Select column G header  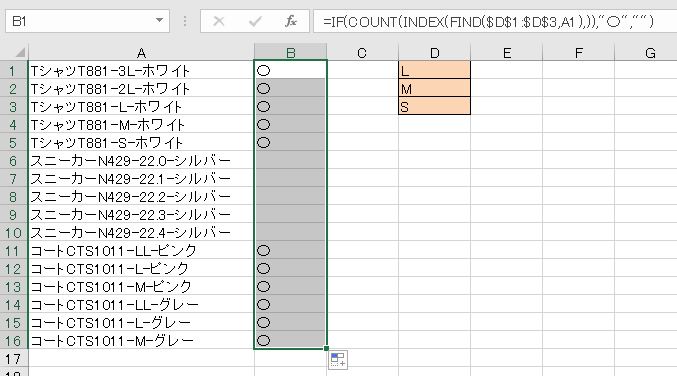coord(646,52)
